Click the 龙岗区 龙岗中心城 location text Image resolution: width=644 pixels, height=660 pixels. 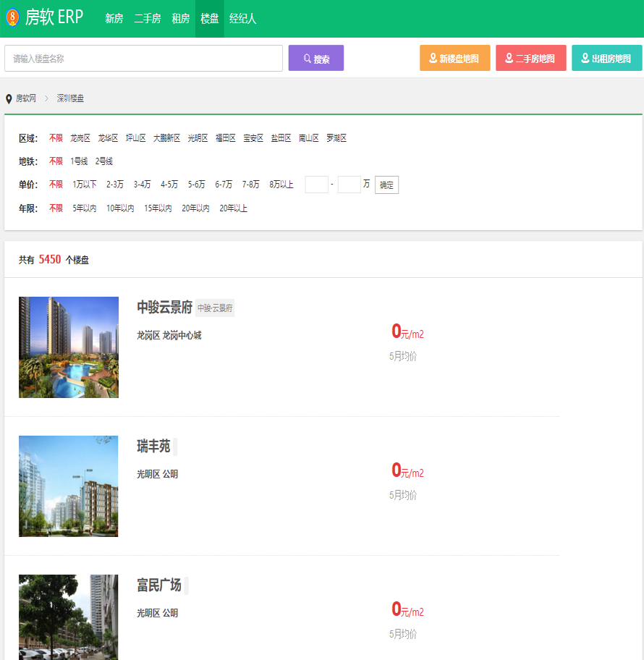(x=169, y=336)
